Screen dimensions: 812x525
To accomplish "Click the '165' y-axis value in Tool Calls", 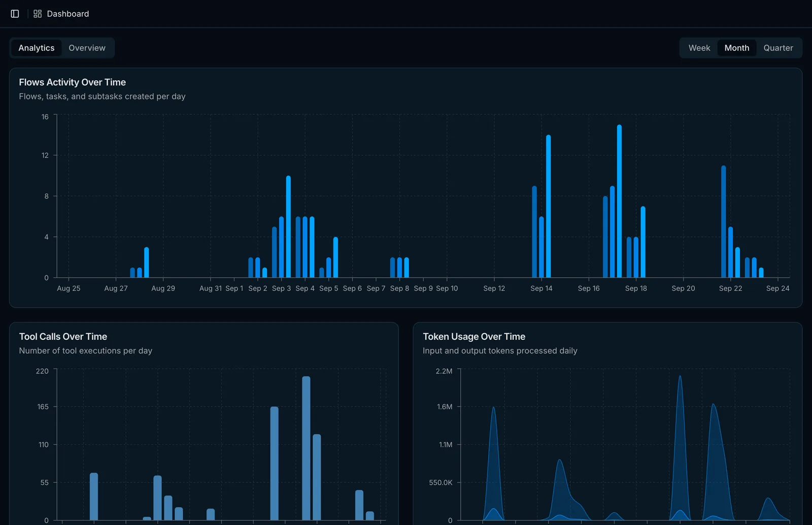I will point(43,407).
